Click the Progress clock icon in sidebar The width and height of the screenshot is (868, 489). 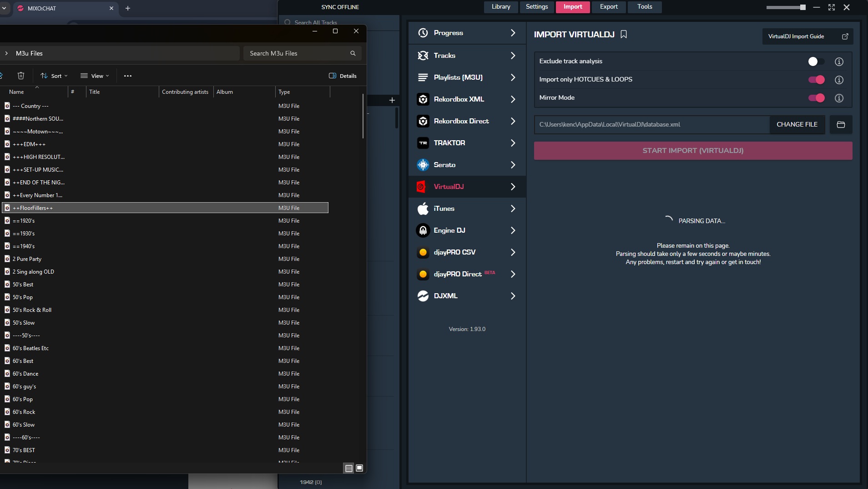423,33
